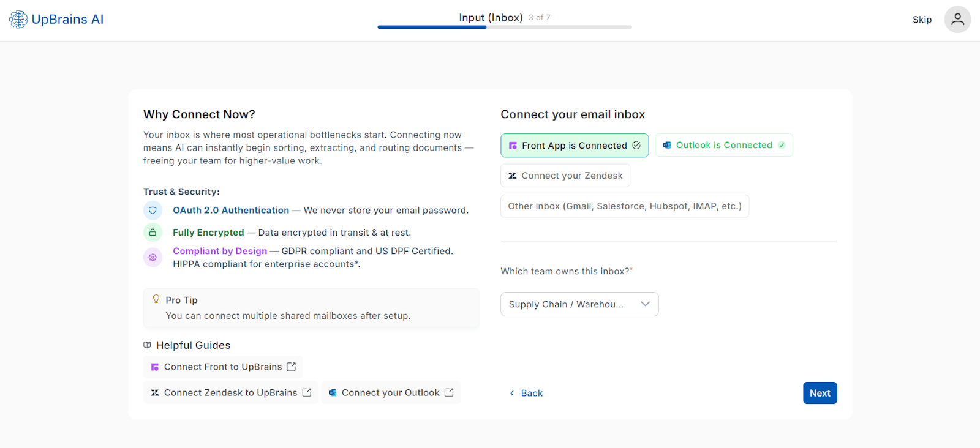Image resolution: width=980 pixels, height=448 pixels.
Task: Click the Zendesk logo on Connect your Zendesk
Action: [513, 176]
